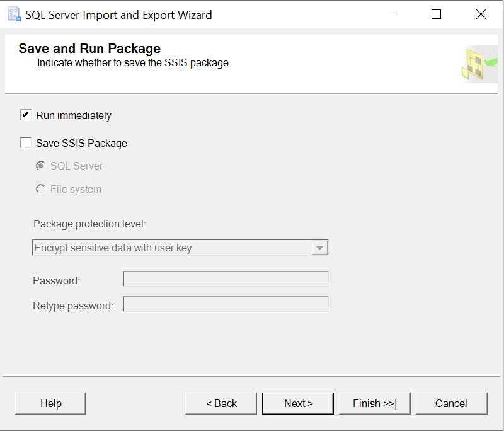Screen dimensions: 504x431
Task: Click the 'Retype password:' label
Action: (x=73, y=306)
